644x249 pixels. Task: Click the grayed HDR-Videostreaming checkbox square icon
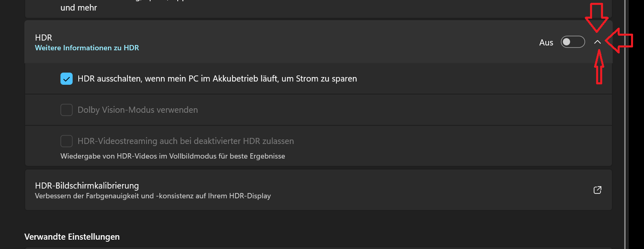coord(66,141)
